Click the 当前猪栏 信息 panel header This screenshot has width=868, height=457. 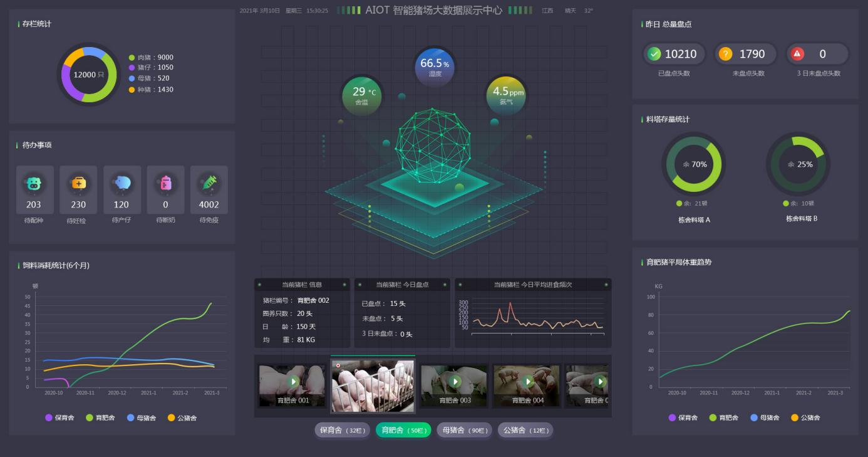[x=302, y=285]
